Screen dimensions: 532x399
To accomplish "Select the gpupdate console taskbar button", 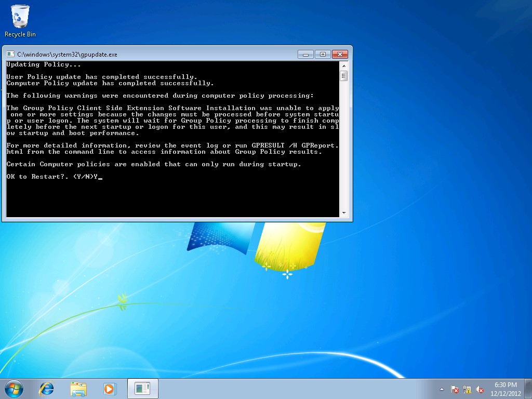I will pyautogui.click(x=143, y=389).
